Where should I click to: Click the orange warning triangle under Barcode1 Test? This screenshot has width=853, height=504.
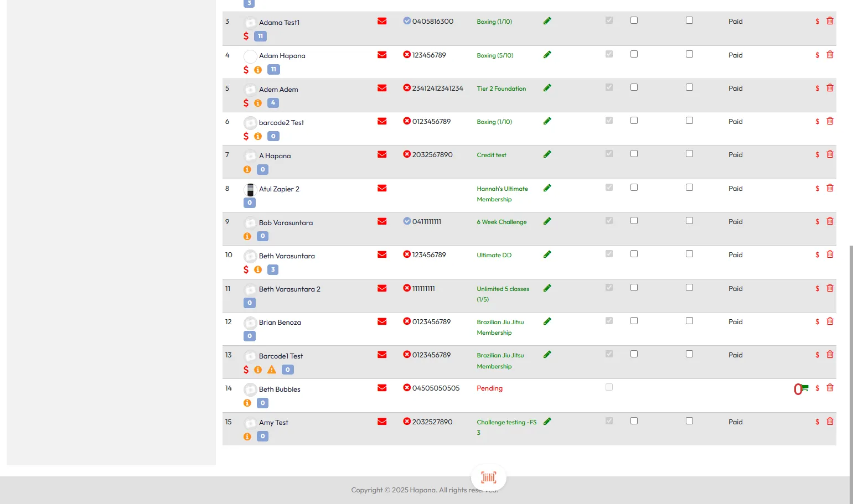(272, 370)
